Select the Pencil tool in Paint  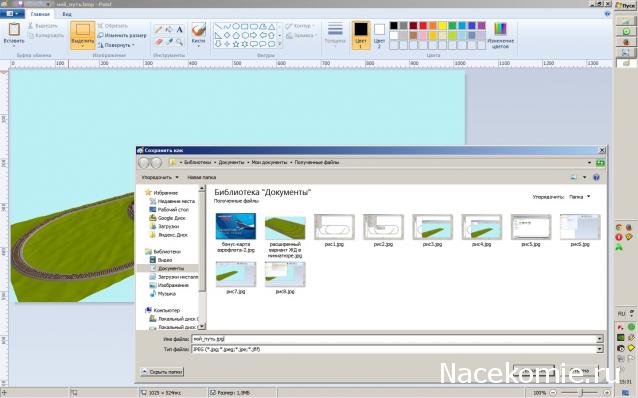[158, 29]
